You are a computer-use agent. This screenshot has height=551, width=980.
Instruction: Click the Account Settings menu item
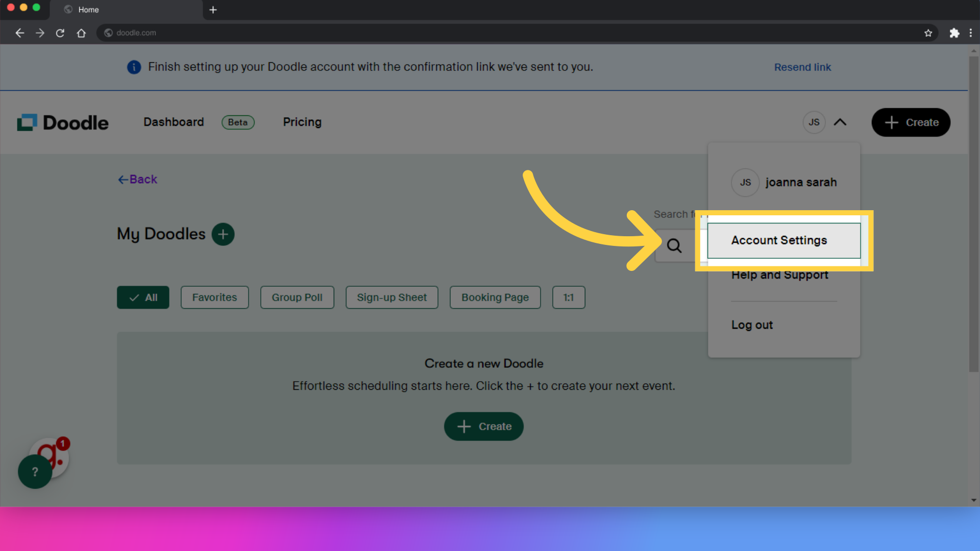pyautogui.click(x=779, y=240)
